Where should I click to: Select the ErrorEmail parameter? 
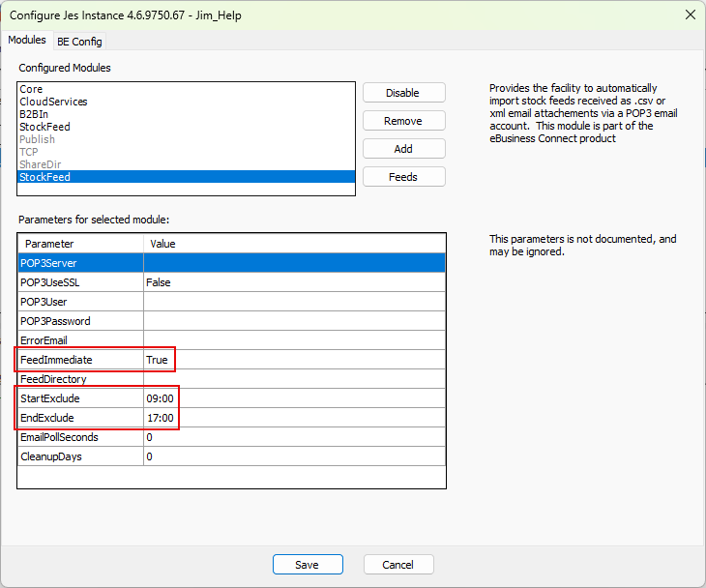pos(80,340)
